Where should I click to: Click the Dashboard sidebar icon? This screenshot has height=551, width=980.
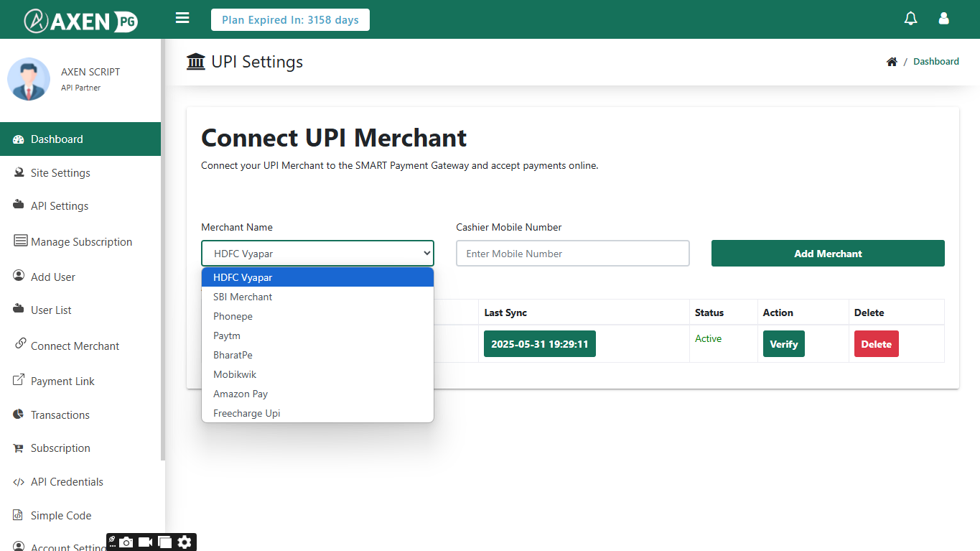pyautogui.click(x=19, y=139)
